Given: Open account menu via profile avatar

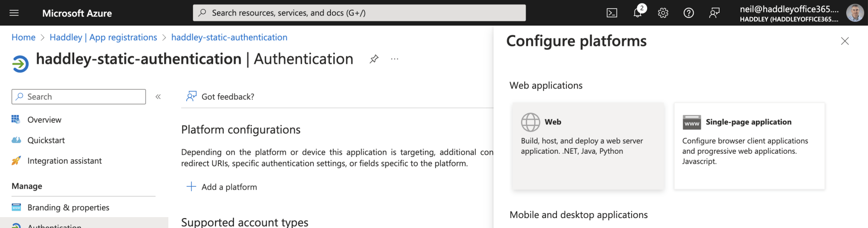Looking at the screenshot, I should point(854,13).
